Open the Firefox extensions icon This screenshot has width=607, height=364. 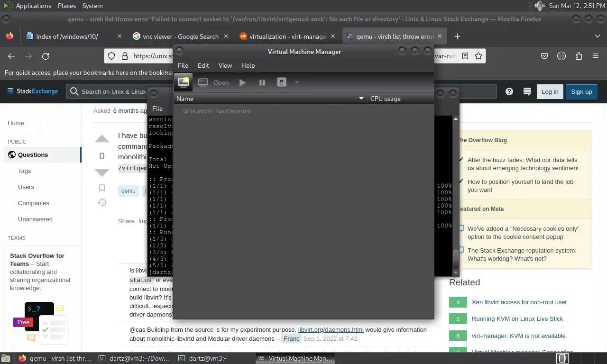pyautogui.click(x=579, y=56)
